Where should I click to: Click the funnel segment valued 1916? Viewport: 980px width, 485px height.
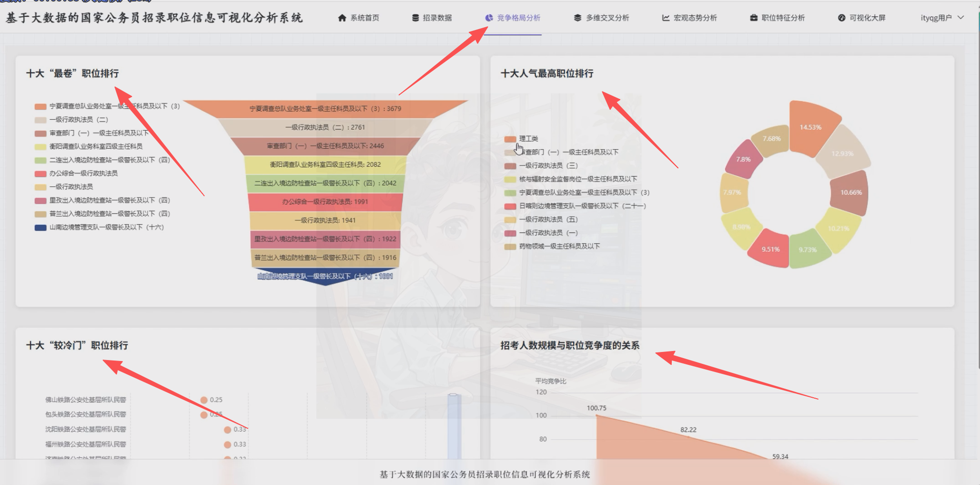coord(325,258)
